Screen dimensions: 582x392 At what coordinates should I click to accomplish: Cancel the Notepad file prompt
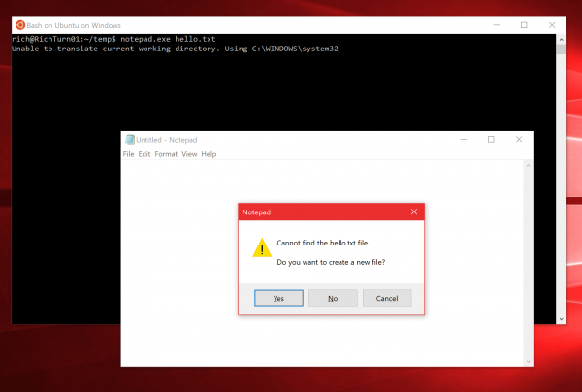point(387,298)
